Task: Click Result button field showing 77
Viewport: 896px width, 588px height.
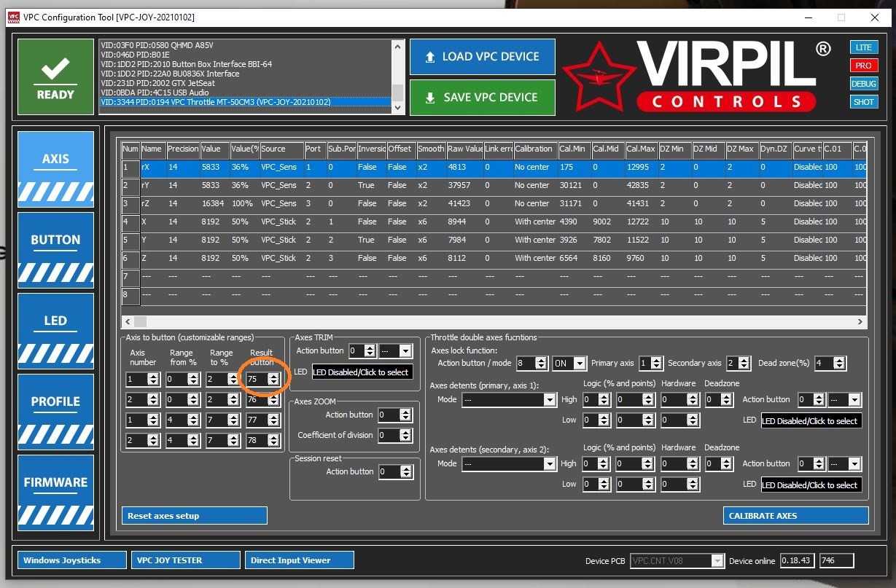Action: (263, 420)
